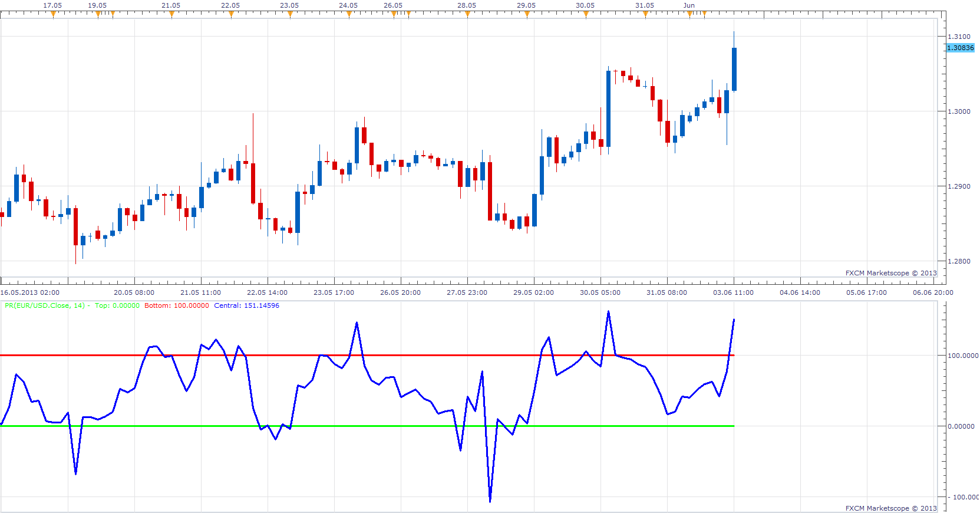Click the 21.05 11:00 time axis label
980x513 pixels.
pos(200,292)
